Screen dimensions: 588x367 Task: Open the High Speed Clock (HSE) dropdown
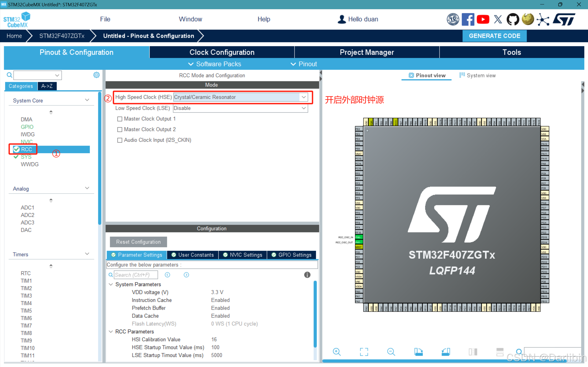(x=303, y=97)
